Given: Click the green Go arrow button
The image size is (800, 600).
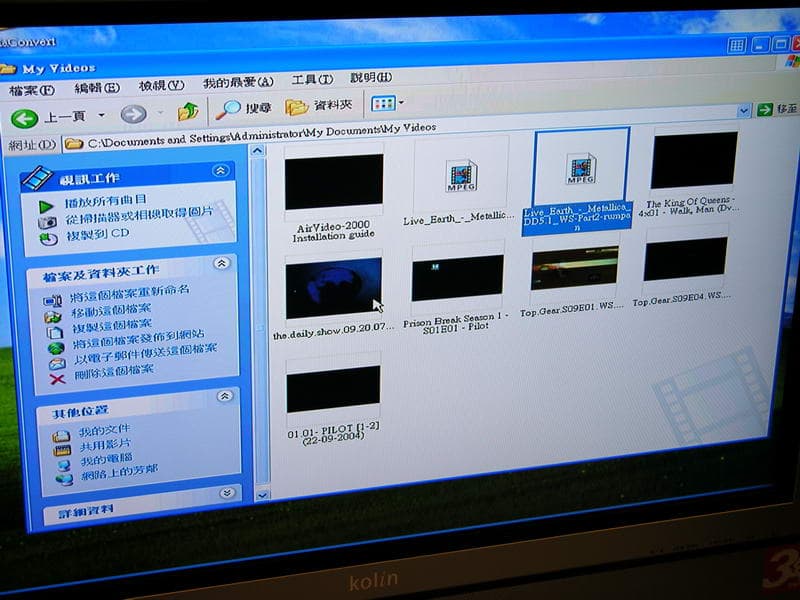Looking at the screenshot, I should [x=765, y=109].
